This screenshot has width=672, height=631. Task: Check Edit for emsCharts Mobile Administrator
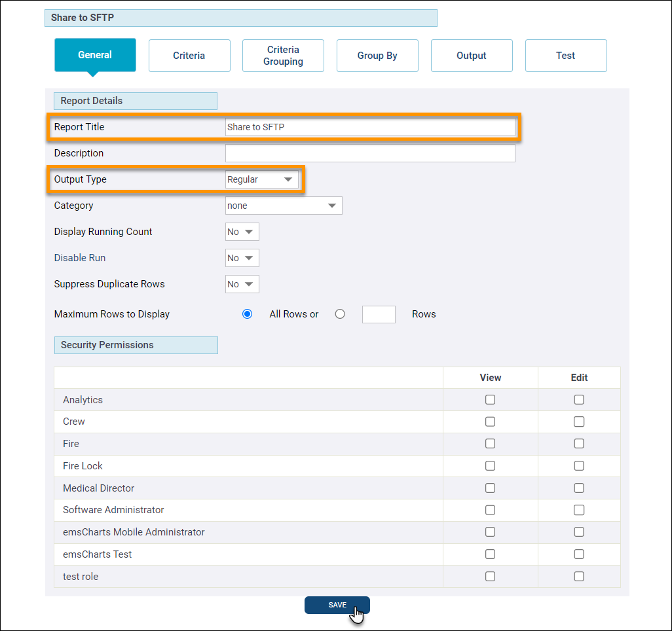click(x=579, y=532)
